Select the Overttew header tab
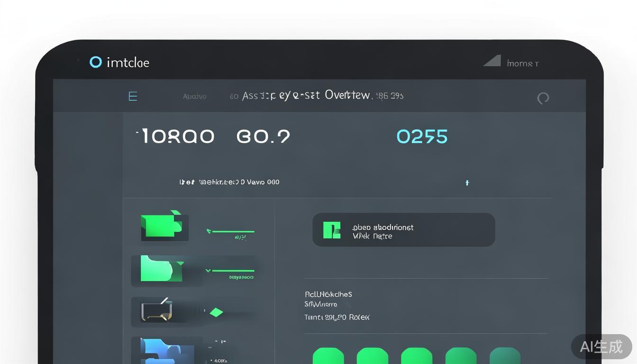637x364 pixels. (x=347, y=95)
